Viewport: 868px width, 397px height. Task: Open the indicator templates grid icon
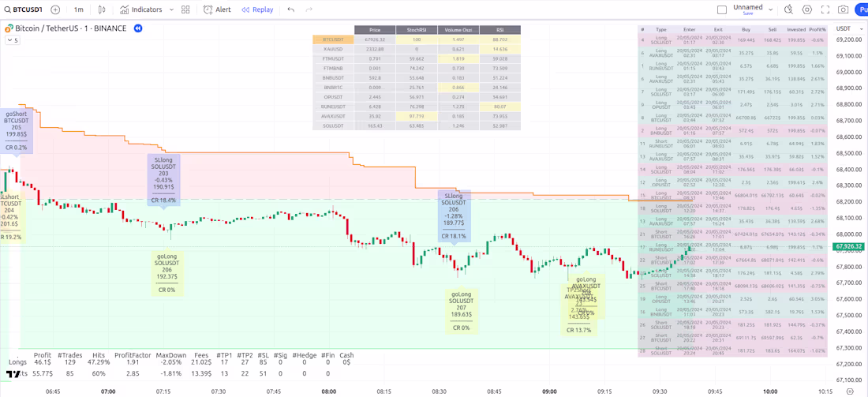(x=185, y=9)
